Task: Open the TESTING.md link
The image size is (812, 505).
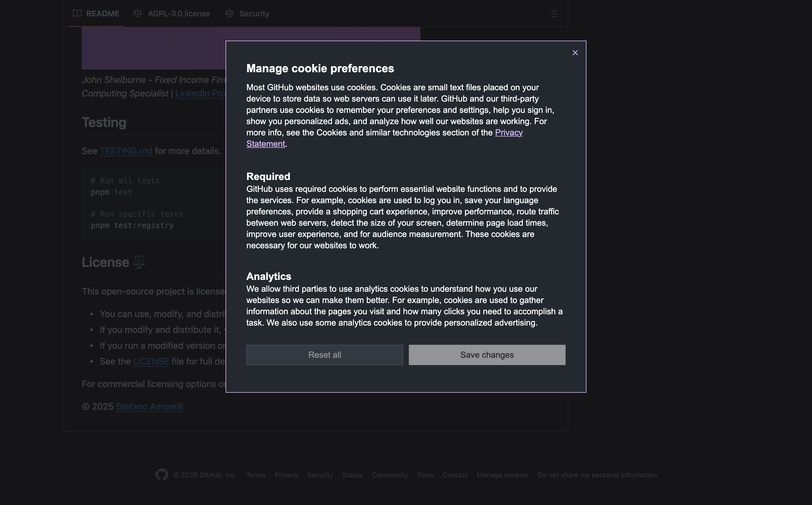Action: 126,151
